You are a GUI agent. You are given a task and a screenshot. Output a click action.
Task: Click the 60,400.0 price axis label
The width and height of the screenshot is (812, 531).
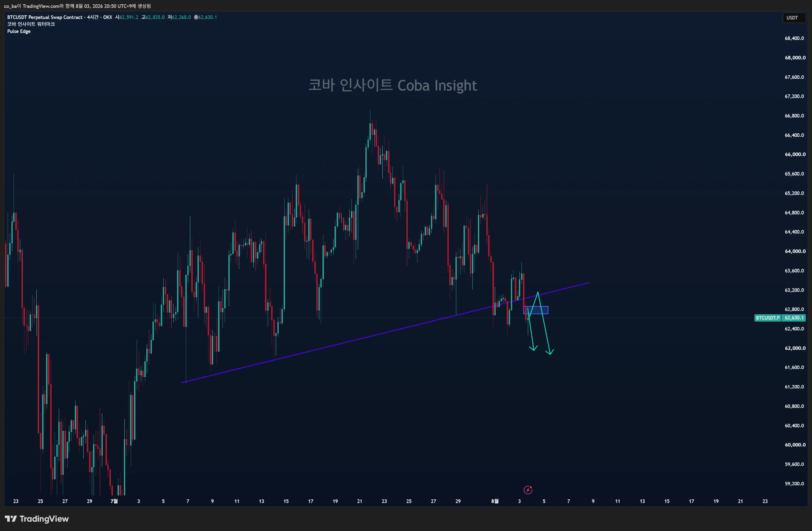tap(795, 426)
